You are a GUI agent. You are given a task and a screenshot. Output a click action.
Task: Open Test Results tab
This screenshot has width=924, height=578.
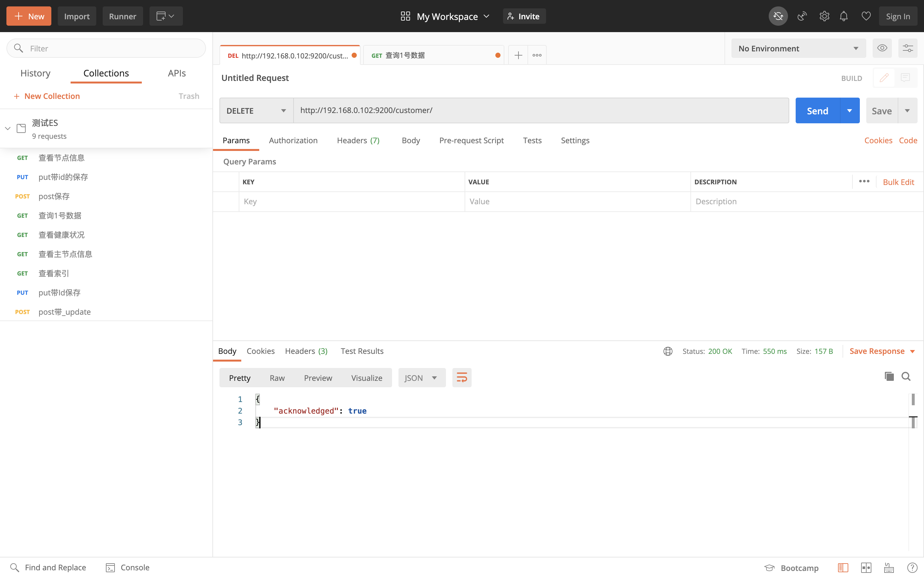pyautogui.click(x=362, y=351)
